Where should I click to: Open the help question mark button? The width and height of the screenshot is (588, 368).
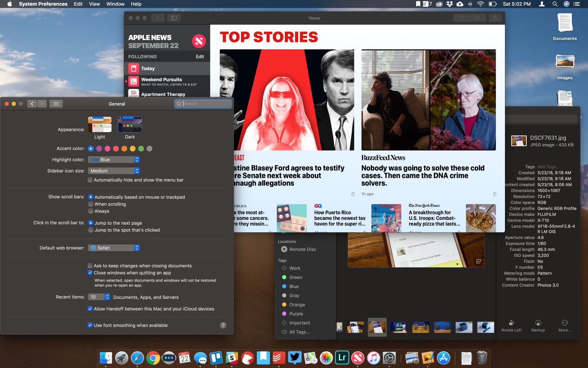(x=223, y=325)
